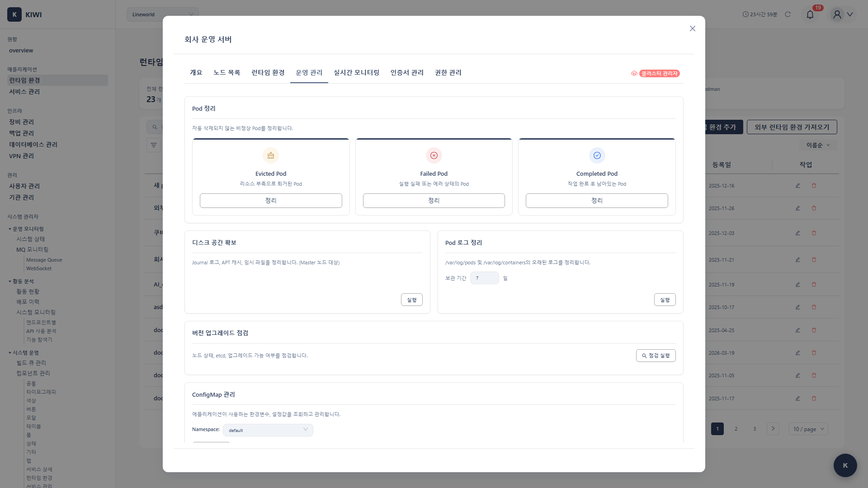Click the cluster admin cloud icon
The width and height of the screenshot is (868, 488).
[634, 73]
